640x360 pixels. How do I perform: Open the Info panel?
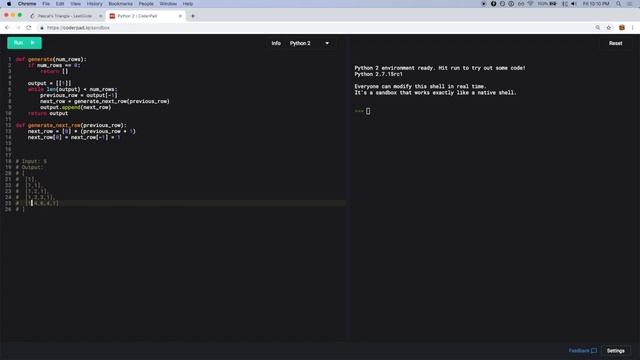(x=276, y=43)
